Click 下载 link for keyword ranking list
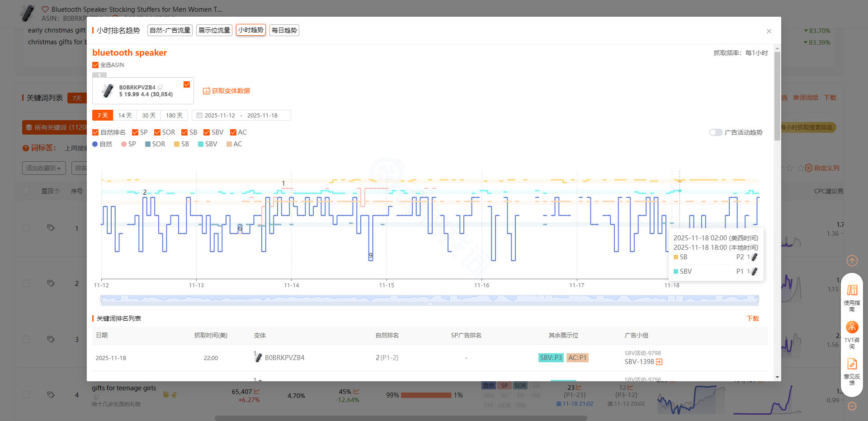 coord(753,318)
